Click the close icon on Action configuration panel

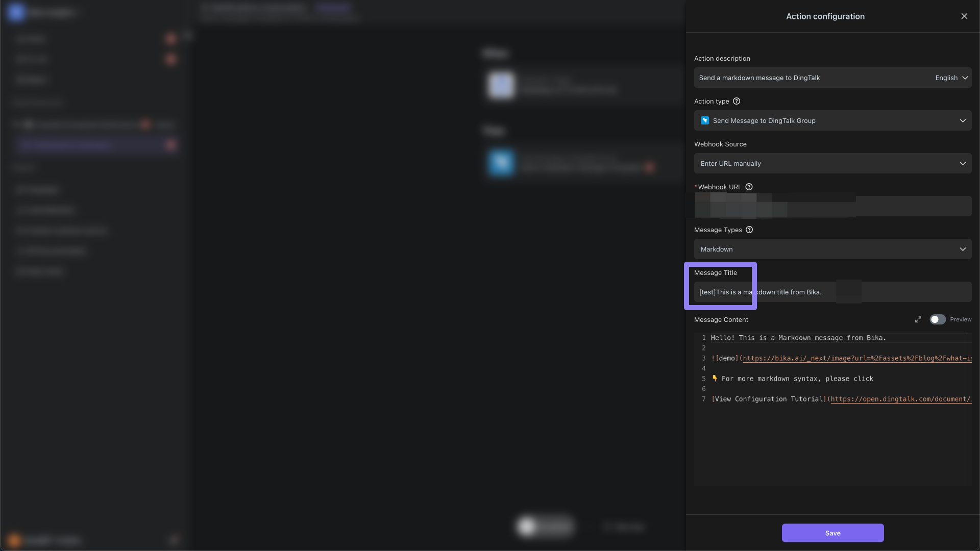pyautogui.click(x=965, y=16)
